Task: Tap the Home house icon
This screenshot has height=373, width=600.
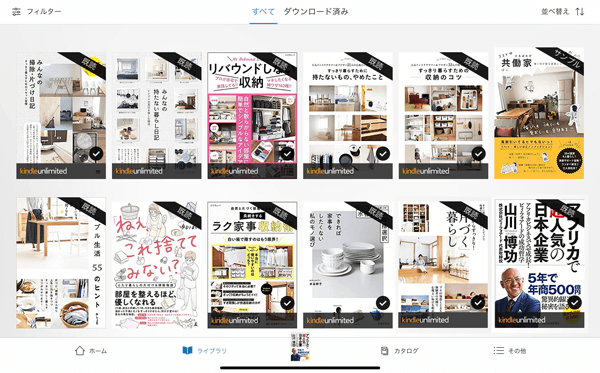Action: (80, 350)
